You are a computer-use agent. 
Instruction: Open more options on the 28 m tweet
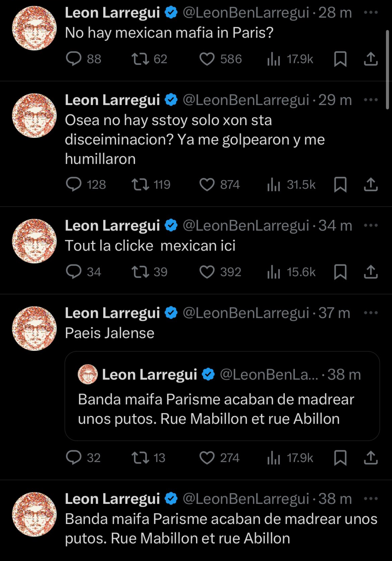(370, 13)
